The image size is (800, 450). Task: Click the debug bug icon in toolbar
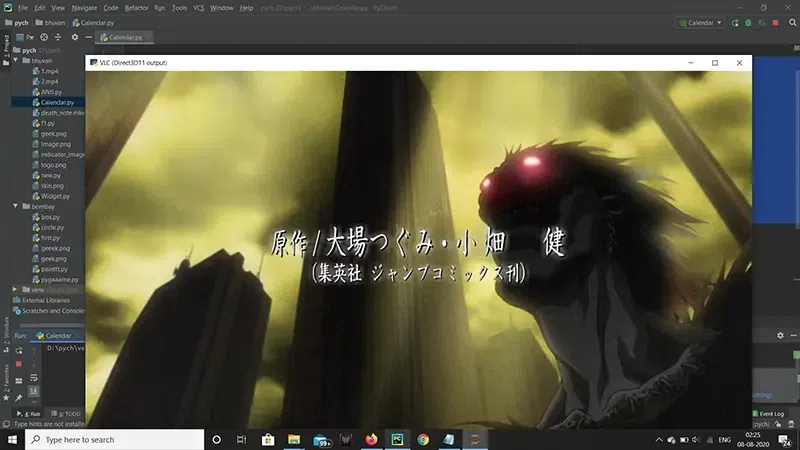748,23
